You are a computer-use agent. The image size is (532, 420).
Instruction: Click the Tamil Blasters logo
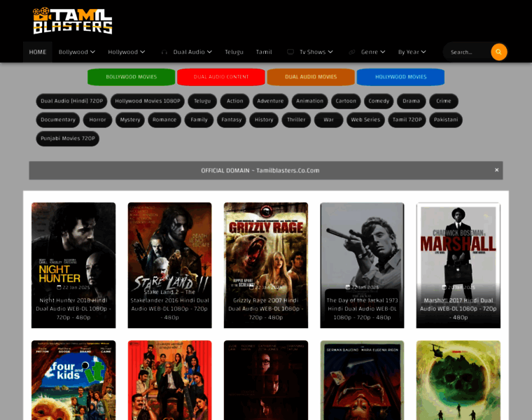click(72, 21)
